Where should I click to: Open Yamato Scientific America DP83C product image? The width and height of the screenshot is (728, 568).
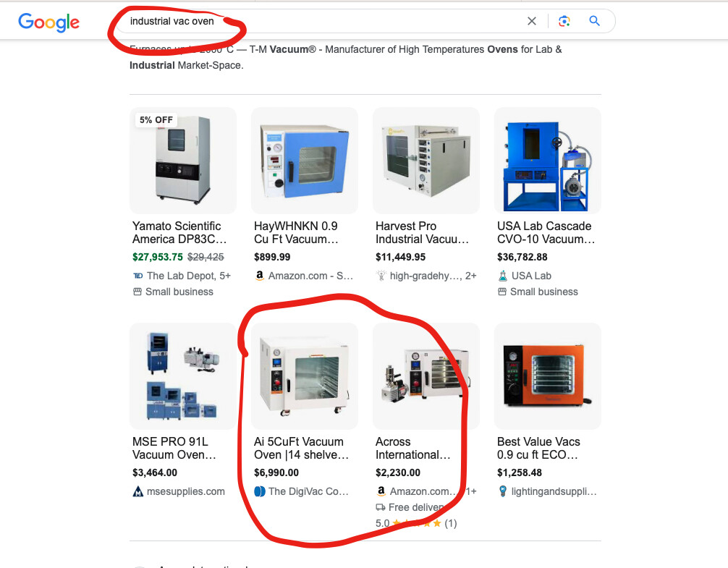183,161
